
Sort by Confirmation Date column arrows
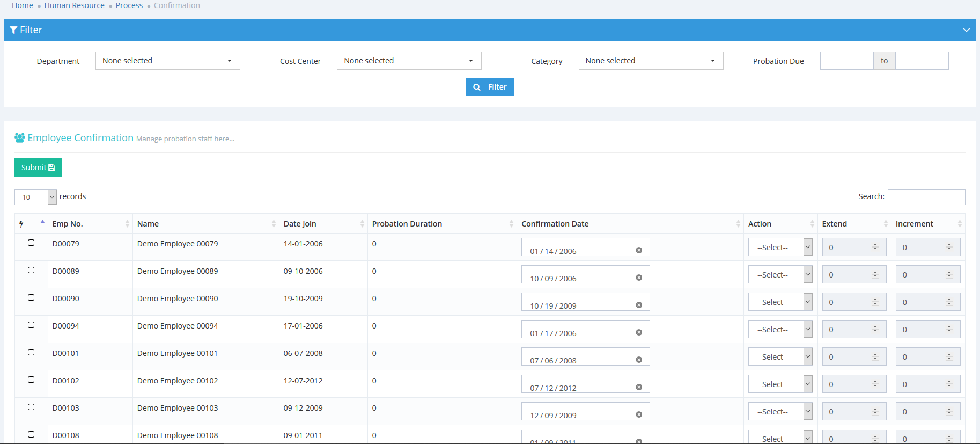point(738,224)
